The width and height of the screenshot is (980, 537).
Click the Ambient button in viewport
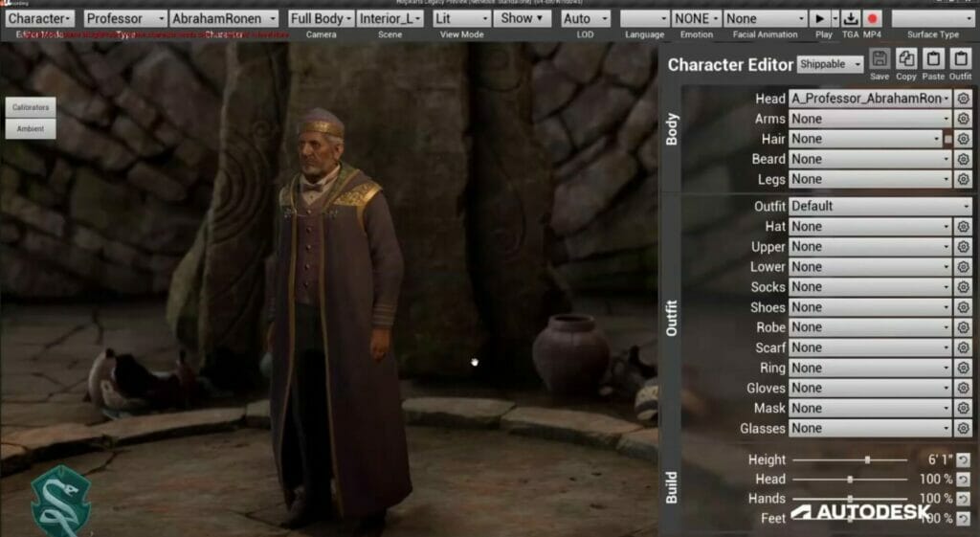pyautogui.click(x=31, y=129)
